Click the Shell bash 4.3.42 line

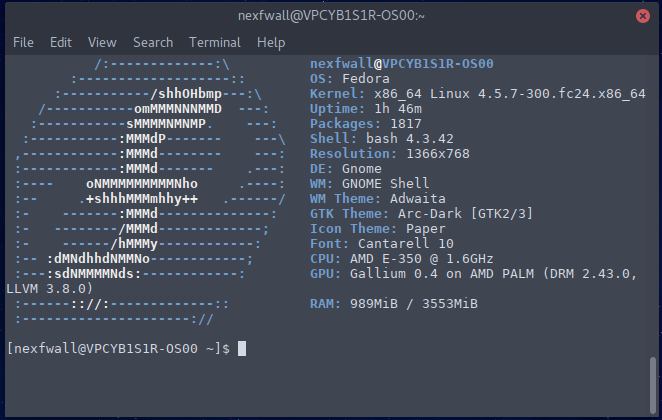(x=381, y=138)
